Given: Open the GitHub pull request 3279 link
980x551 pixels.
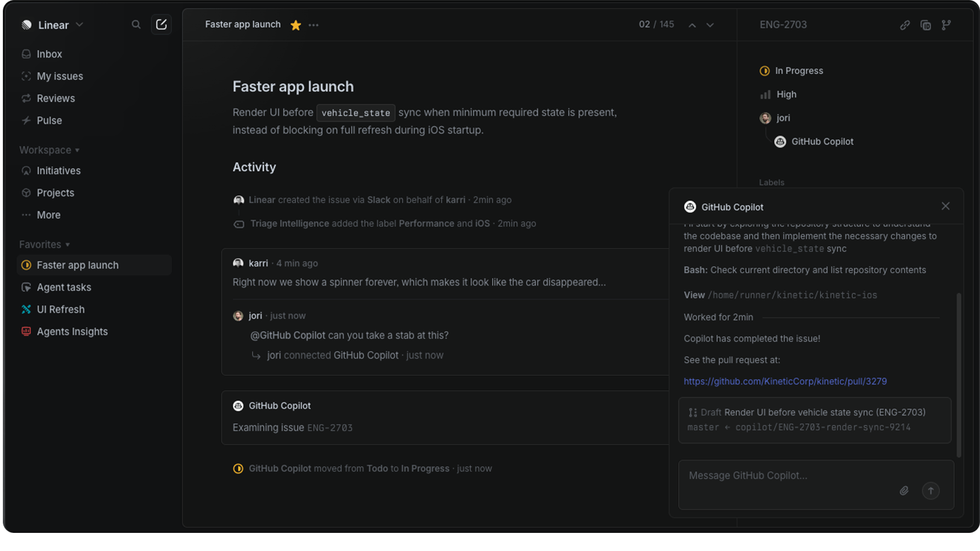Looking at the screenshot, I should point(785,381).
